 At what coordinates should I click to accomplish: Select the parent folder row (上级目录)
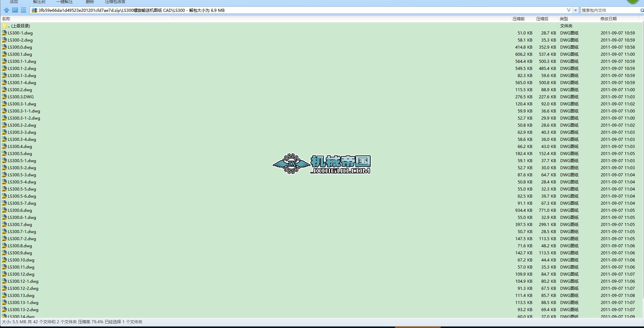tap(321, 26)
